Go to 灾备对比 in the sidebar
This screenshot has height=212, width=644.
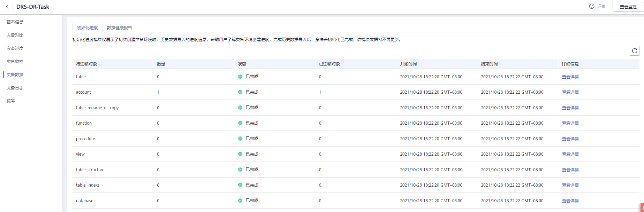15,35
